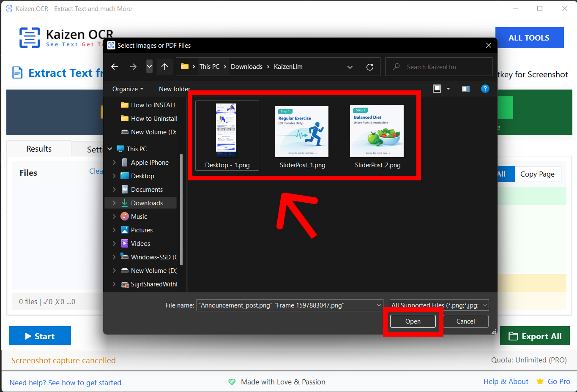Screen dimensions: 577x392
Task: Switch to the Results tab
Action: click(x=39, y=149)
